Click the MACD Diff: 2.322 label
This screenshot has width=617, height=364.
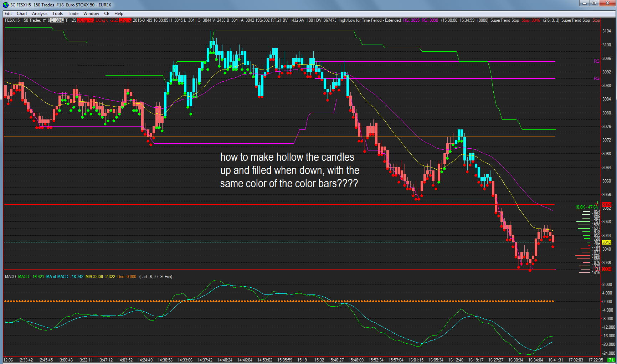(x=100, y=277)
